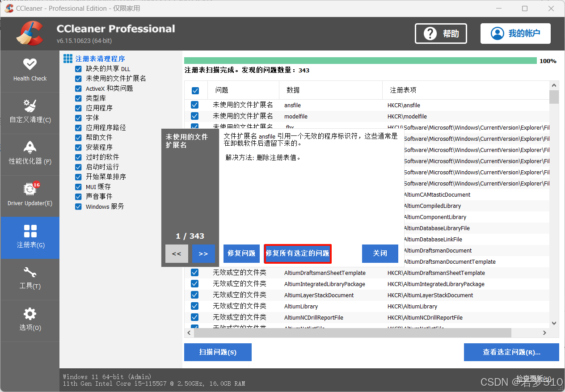
Task: Uncheck ActiveX 和类问题 checkbox
Action: tap(78, 89)
